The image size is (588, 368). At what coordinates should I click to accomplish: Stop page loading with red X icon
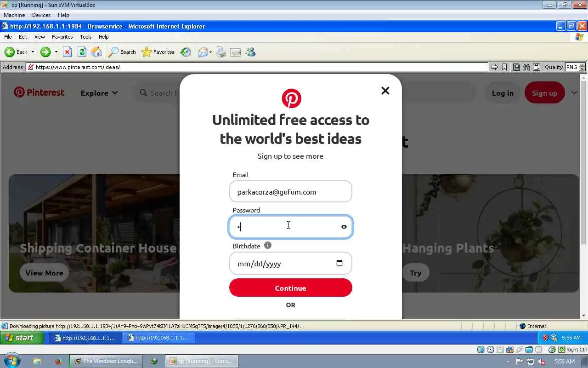coord(67,52)
